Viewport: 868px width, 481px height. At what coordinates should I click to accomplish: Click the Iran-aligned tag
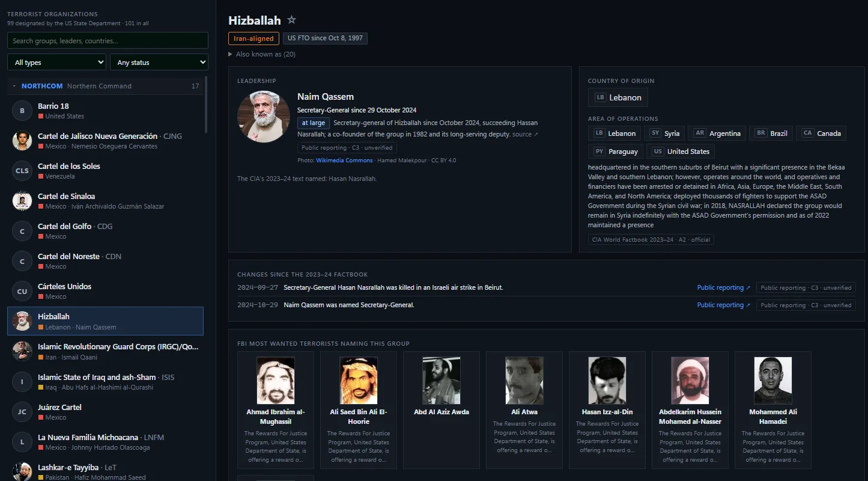(253, 38)
